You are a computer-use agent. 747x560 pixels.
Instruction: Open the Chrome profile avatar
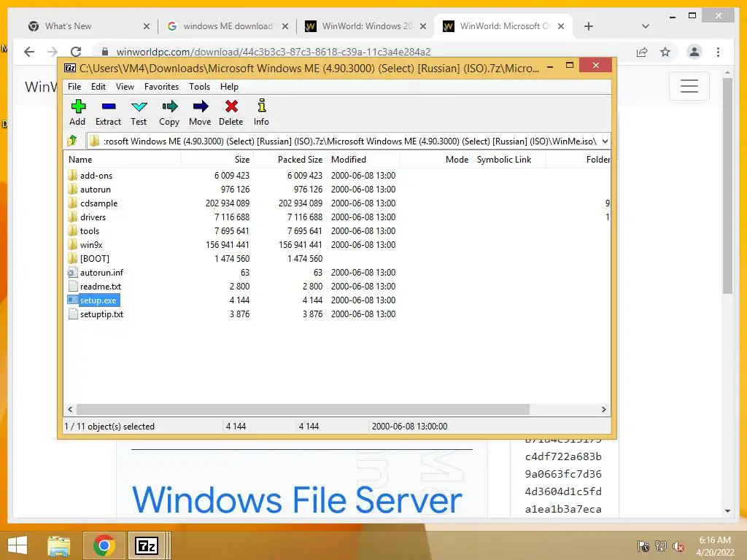[694, 52]
